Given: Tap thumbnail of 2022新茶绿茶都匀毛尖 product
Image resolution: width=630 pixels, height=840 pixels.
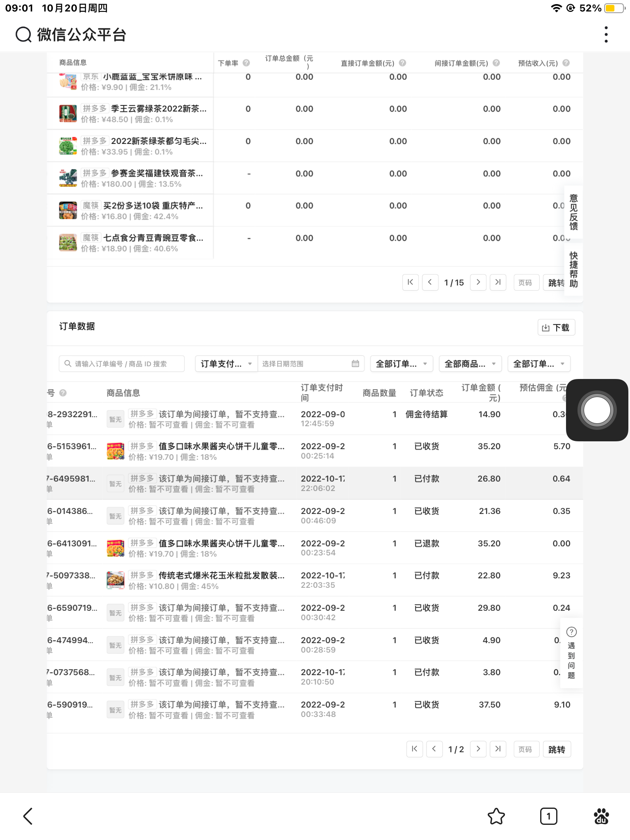Looking at the screenshot, I should [68, 146].
